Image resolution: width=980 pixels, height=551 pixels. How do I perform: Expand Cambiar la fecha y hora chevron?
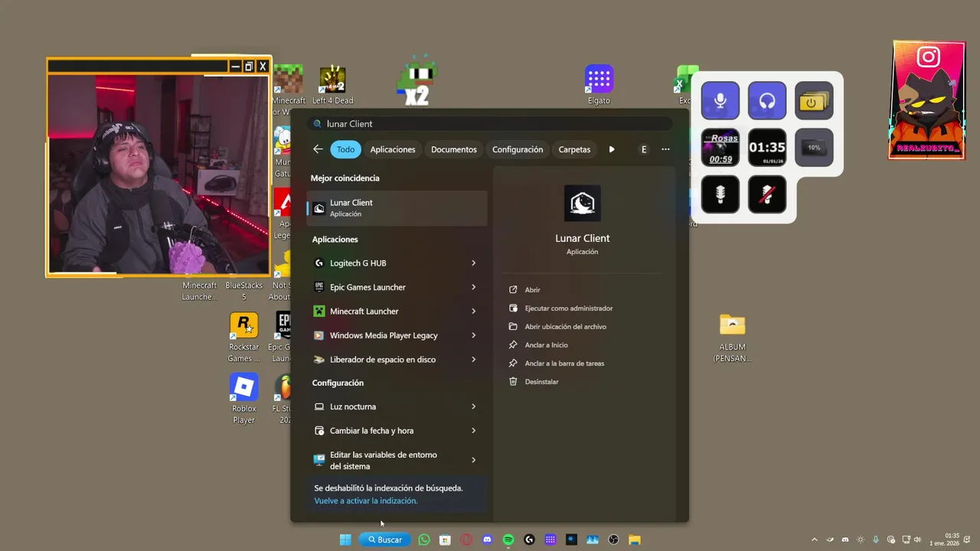click(473, 431)
